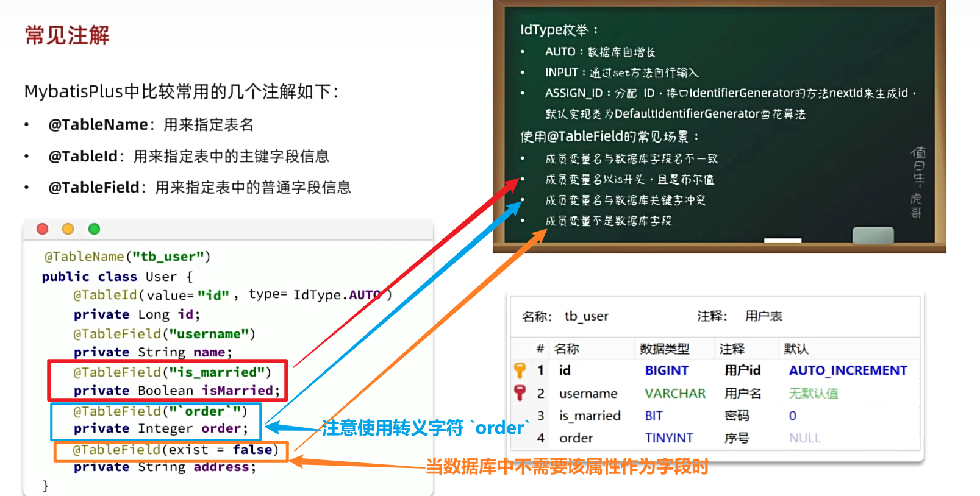The width and height of the screenshot is (980, 496).
Task: Click the blue note 注意使用转义字符 `order`
Action: point(426,428)
